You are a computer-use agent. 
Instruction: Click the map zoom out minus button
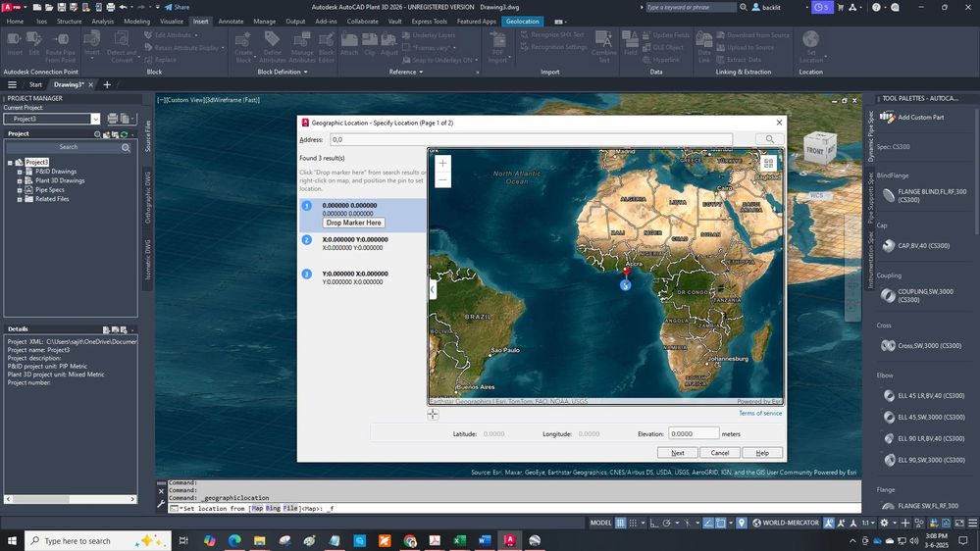click(x=443, y=179)
